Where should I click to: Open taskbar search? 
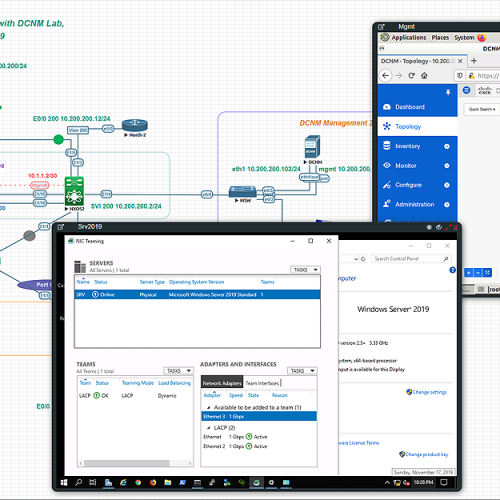(x=79, y=482)
